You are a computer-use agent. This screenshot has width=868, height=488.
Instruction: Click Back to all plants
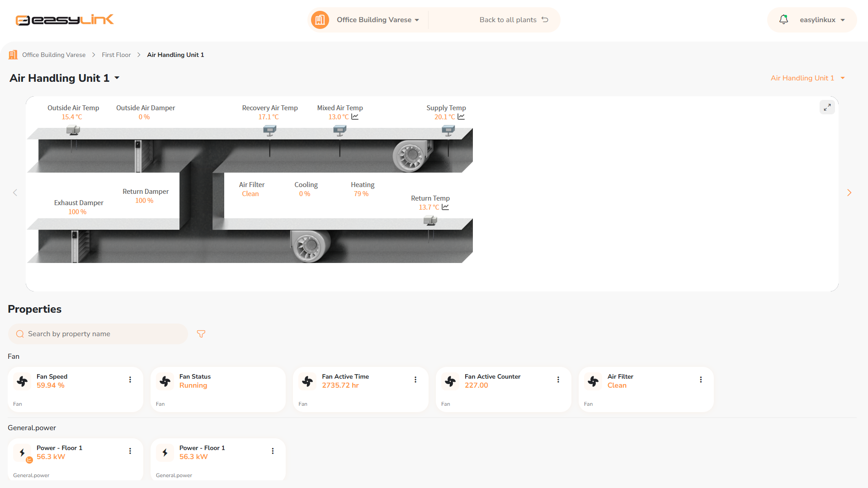[514, 20]
